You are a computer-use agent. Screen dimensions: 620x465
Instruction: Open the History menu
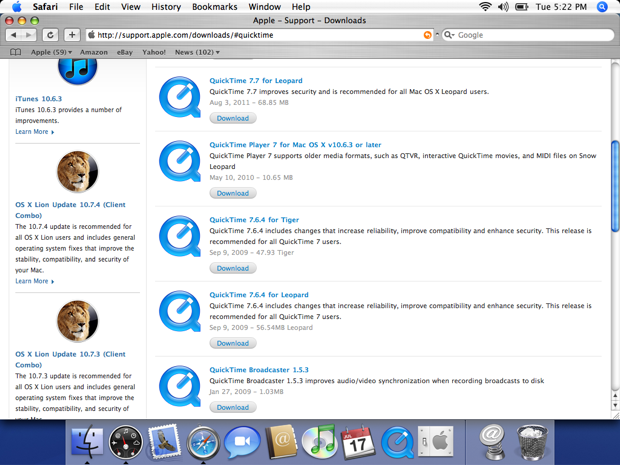click(x=166, y=7)
